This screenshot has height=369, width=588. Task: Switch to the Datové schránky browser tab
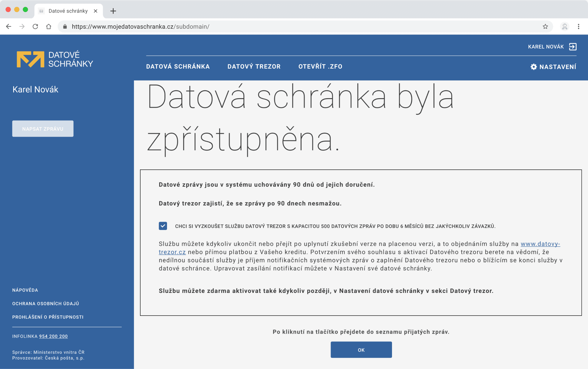coord(67,11)
